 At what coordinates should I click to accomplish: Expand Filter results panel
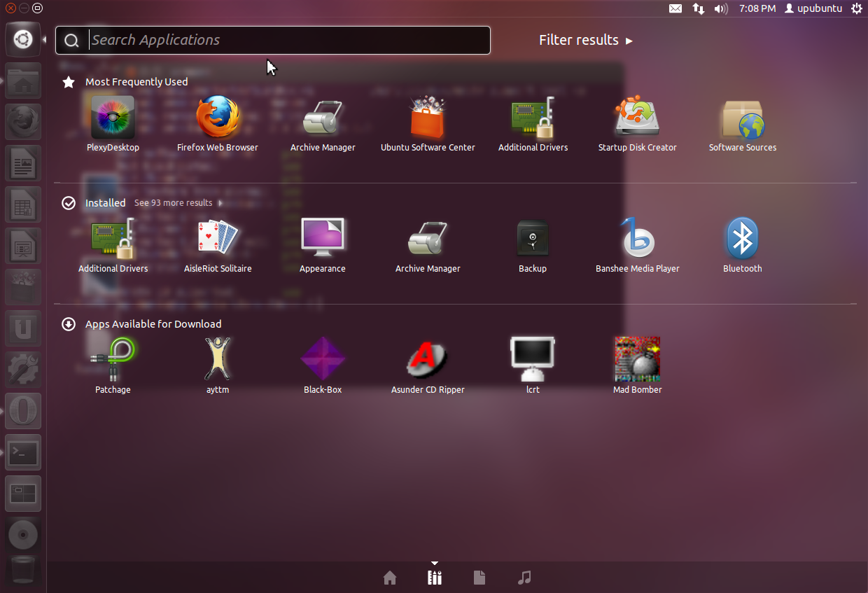pyautogui.click(x=585, y=40)
